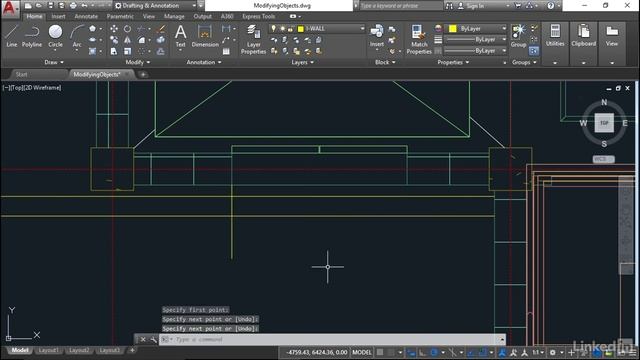This screenshot has height=360, width=640.
Task: Click the Hatch tool in Draw panel
Action: click(x=93, y=51)
